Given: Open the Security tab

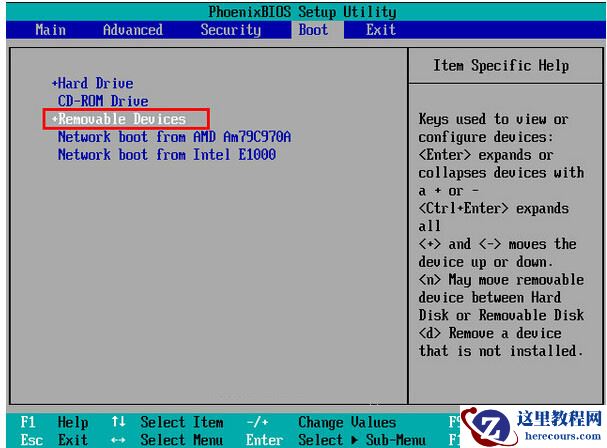Looking at the screenshot, I should click(x=231, y=30).
